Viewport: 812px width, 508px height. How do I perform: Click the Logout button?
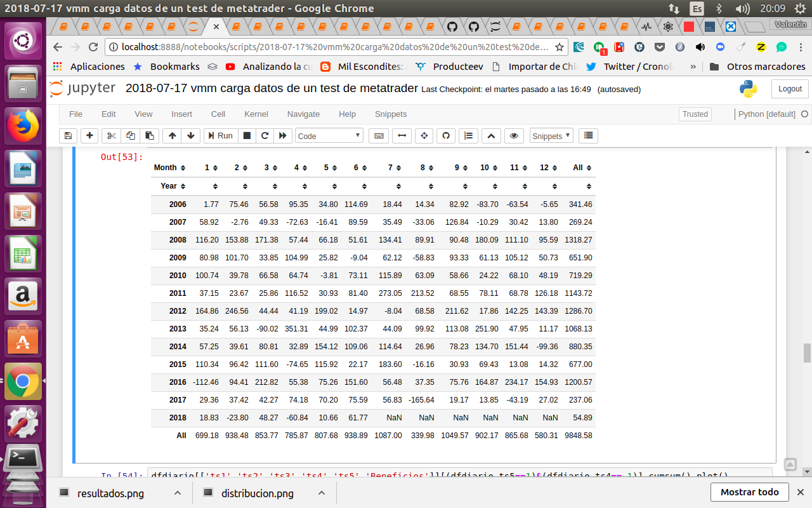click(x=790, y=89)
